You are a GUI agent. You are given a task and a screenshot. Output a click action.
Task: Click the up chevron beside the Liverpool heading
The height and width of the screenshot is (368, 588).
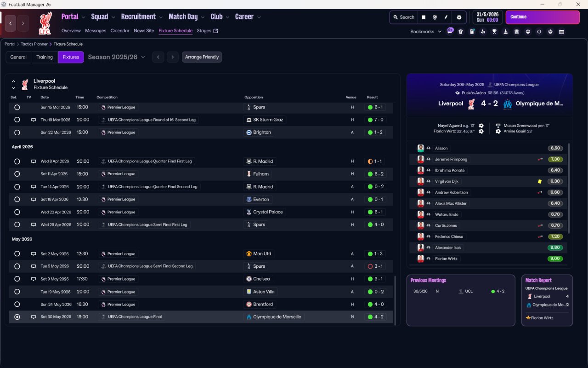pos(13,81)
